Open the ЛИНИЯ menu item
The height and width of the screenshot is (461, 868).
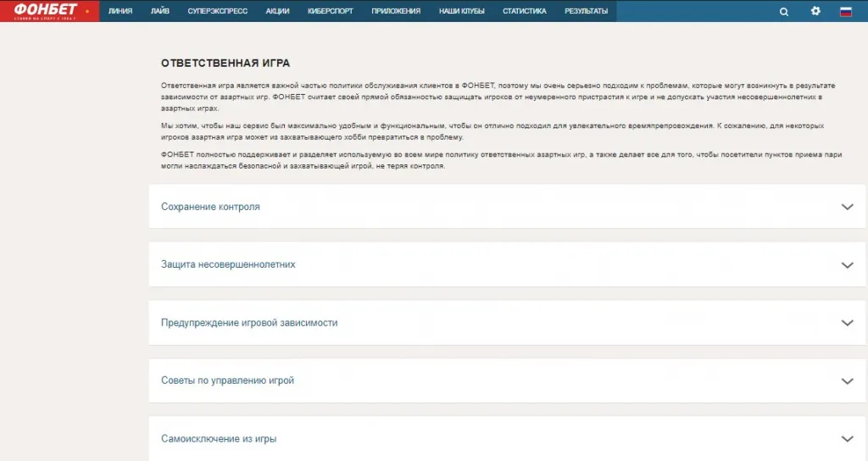(x=120, y=11)
